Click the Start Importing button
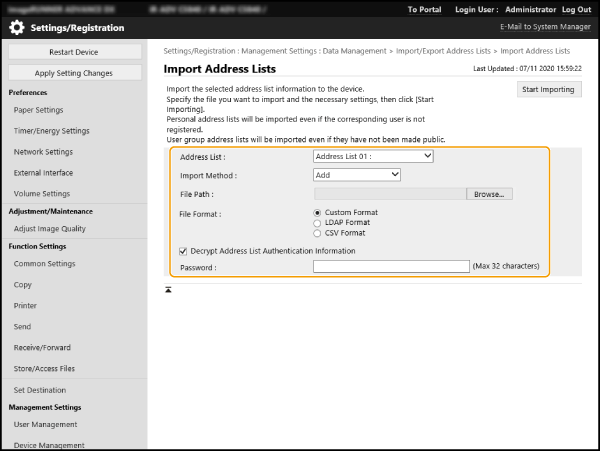Image resolution: width=600 pixels, height=451 pixels. (x=549, y=89)
